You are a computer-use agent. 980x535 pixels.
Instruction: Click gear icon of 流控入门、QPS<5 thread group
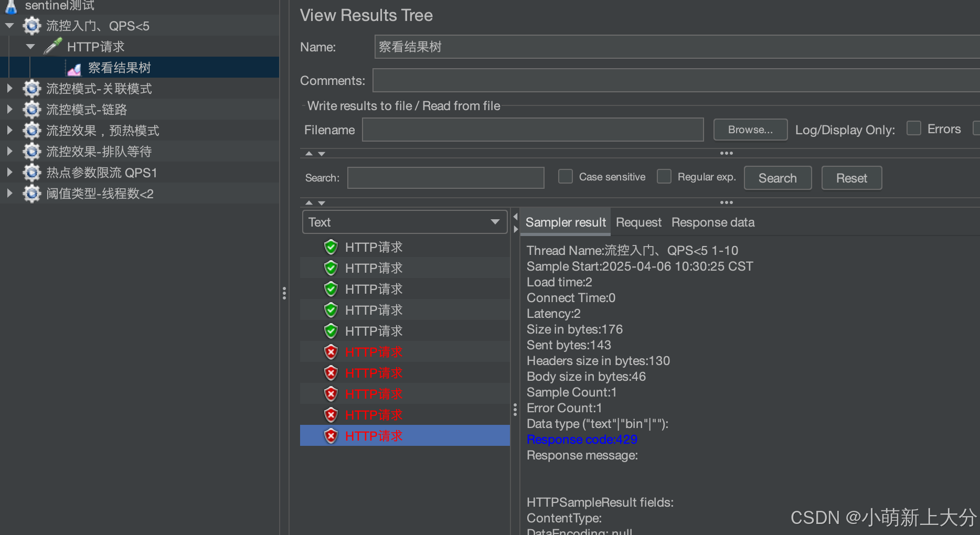click(x=32, y=26)
